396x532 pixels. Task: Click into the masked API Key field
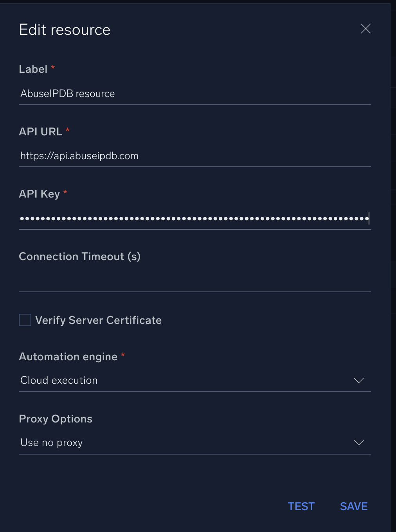[194, 218]
